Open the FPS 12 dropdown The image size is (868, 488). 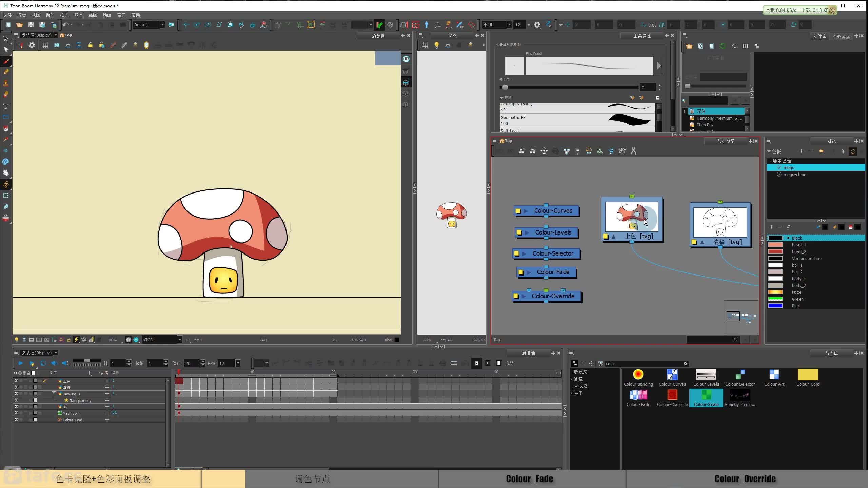coord(238,363)
